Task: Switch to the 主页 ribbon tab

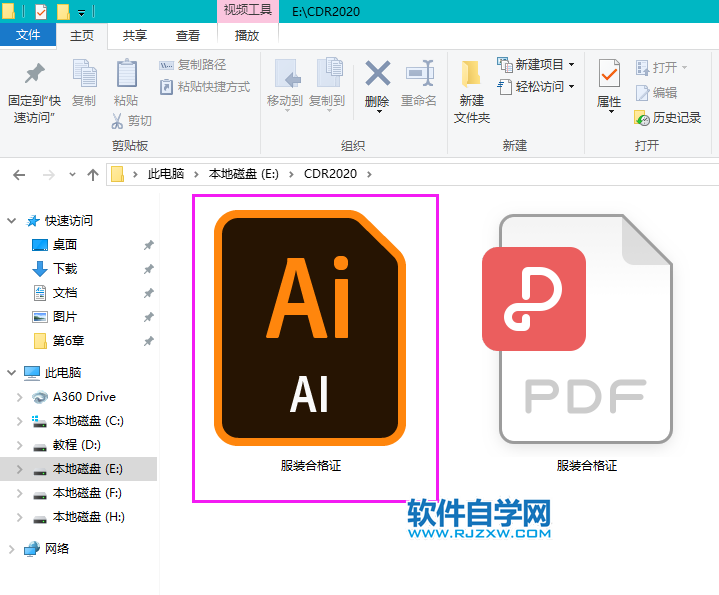Action: click(x=82, y=35)
